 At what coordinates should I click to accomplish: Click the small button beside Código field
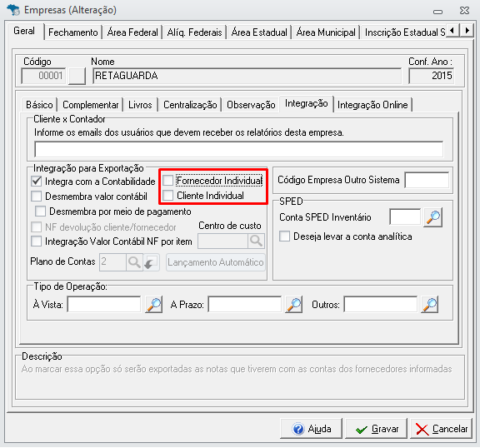pos(77,76)
